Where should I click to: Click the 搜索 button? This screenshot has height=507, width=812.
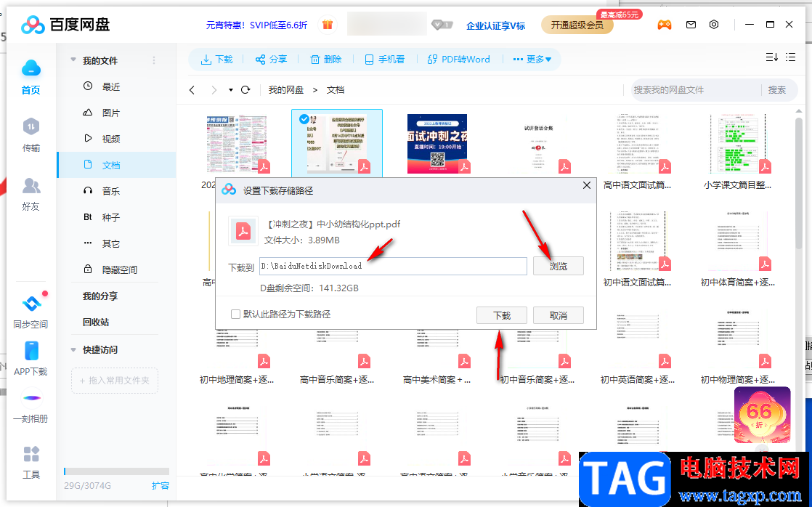pyautogui.click(x=777, y=89)
